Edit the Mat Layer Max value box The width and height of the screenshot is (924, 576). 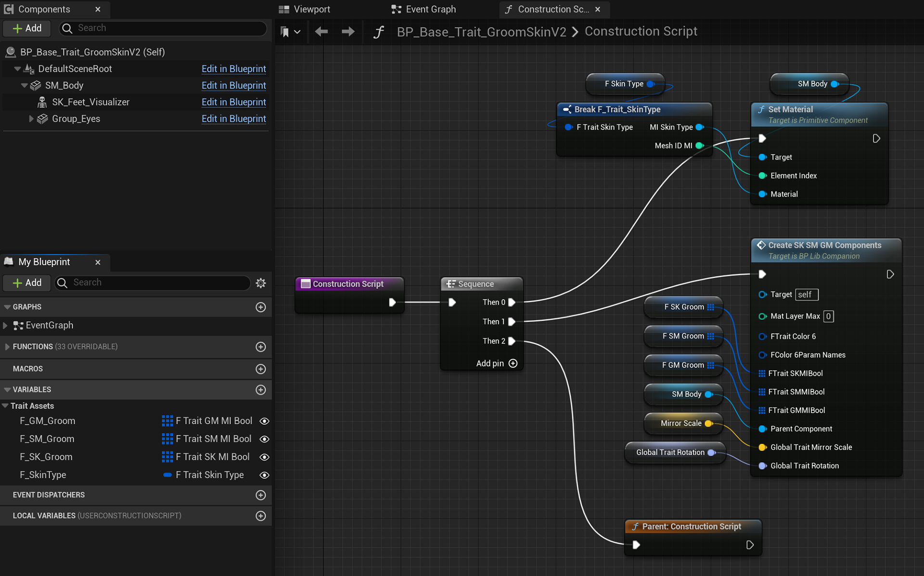click(828, 316)
